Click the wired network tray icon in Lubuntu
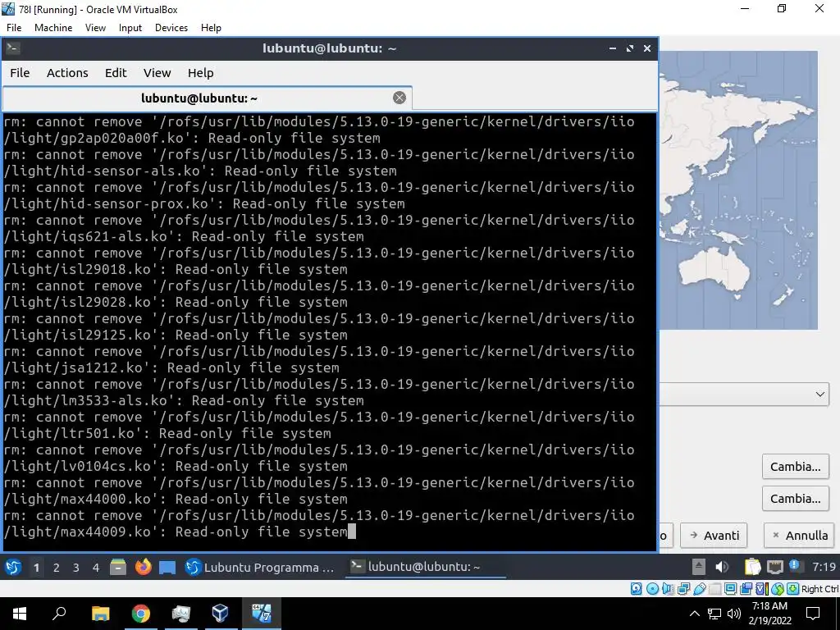 click(774, 567)
